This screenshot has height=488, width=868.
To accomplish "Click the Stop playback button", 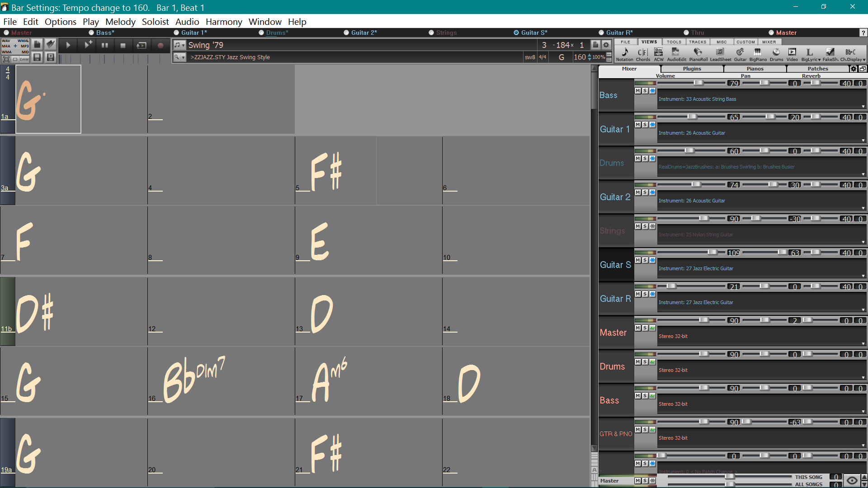I will coord(123,45).
